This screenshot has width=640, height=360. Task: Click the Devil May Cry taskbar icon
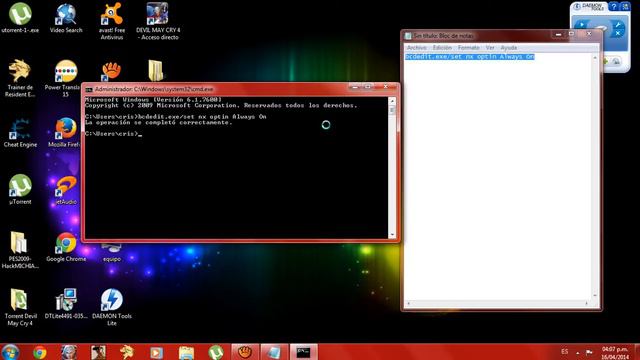tap(69, 352)
